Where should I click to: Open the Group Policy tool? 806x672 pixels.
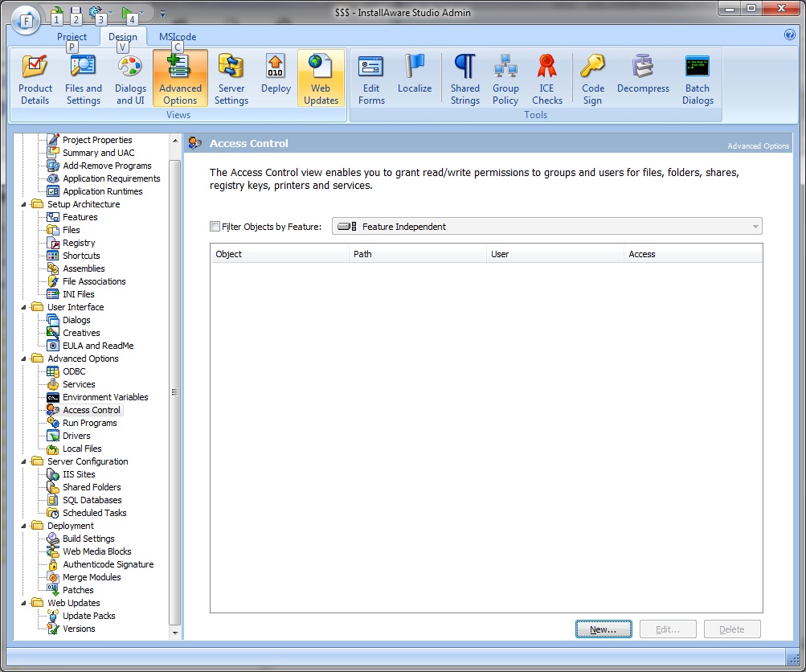click(x=505, y=79)
